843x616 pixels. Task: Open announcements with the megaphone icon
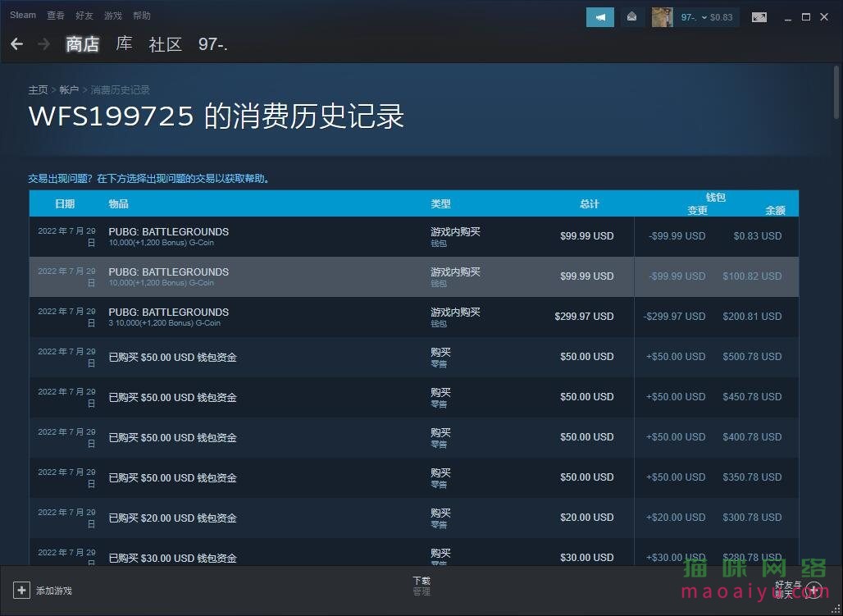599,16
